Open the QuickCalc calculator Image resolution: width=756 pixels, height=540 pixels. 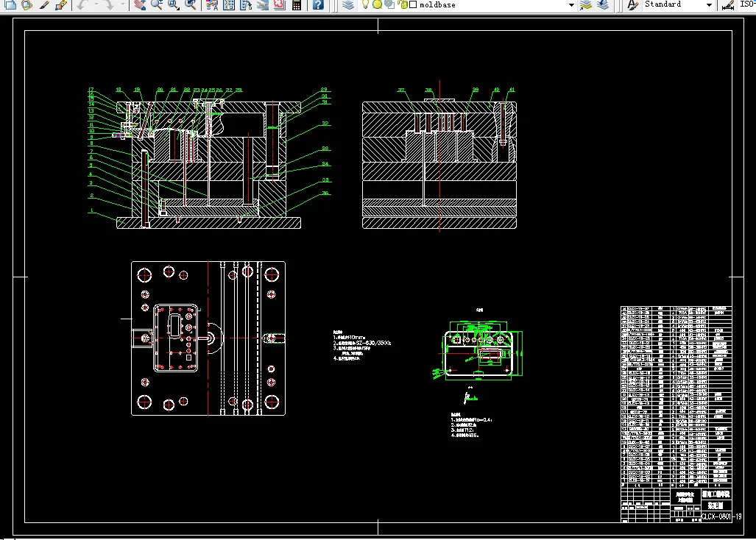point(297,4)
